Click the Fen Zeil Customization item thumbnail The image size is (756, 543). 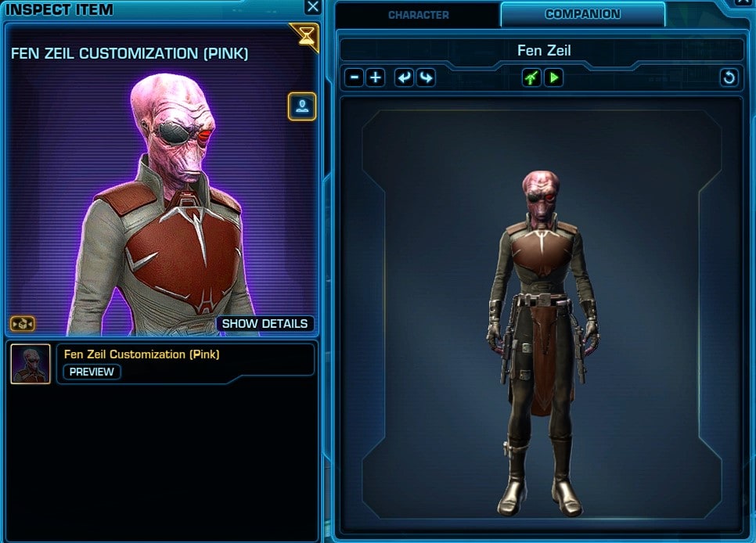click(31, 364)
